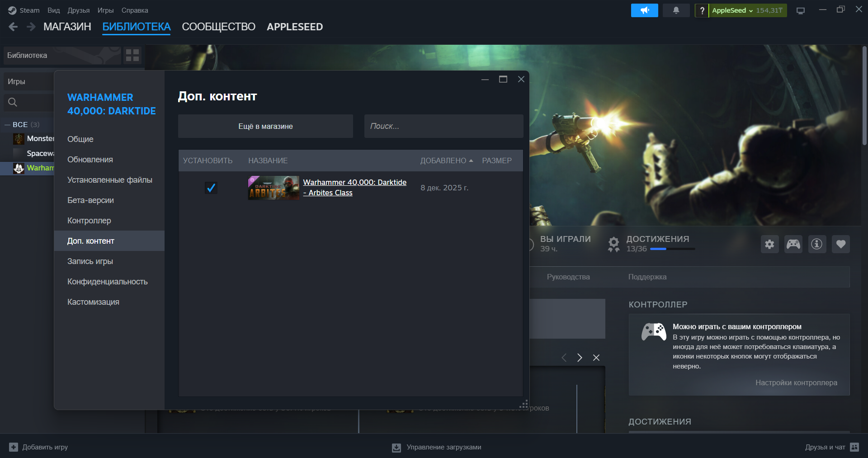Uncheck install for Arbites Class DLC
Image resolution: width=868 pixels, height=458 pixels.
211,188
